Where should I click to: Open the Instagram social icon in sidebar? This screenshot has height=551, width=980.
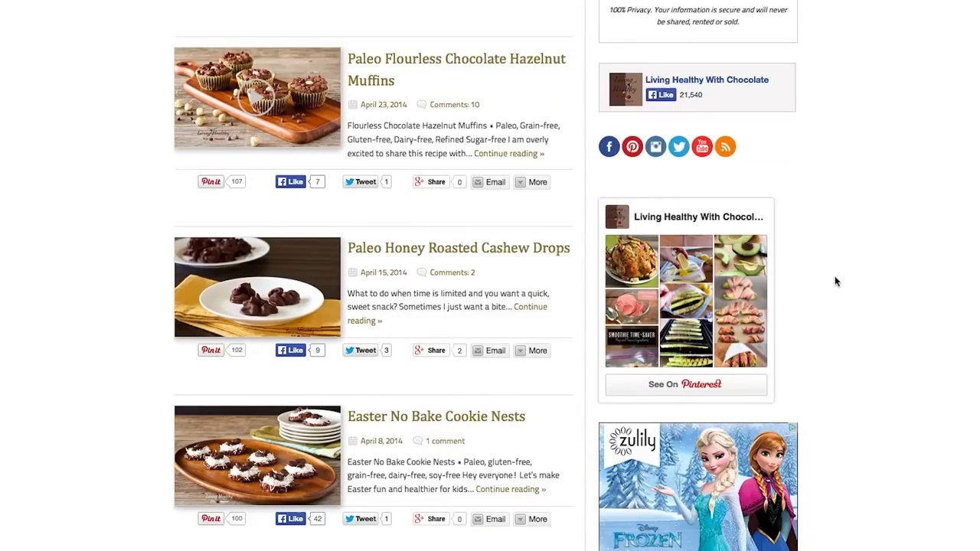(655, 147)
